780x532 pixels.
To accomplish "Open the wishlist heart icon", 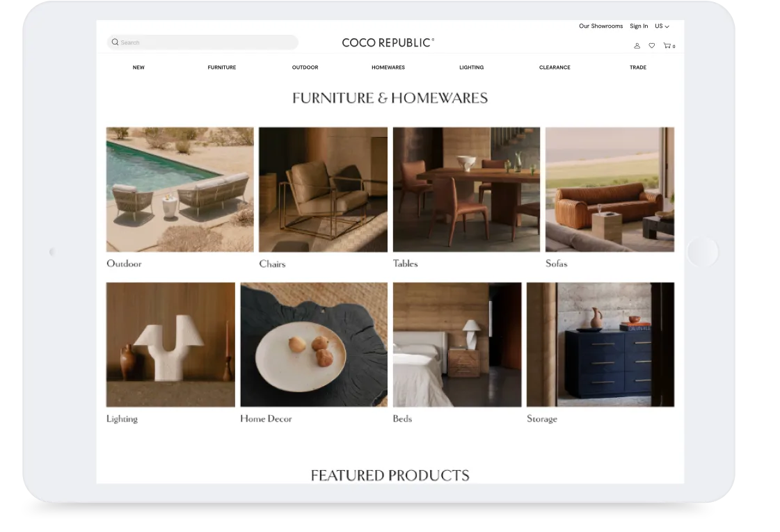I will point(652,45).
